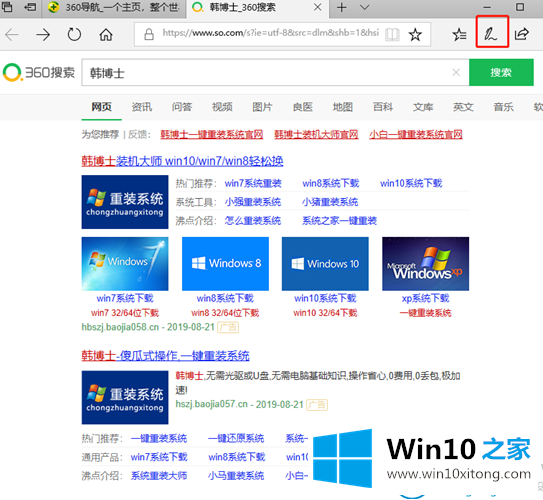Click hbszj.baojia058.cn source text

coord(120,327)
